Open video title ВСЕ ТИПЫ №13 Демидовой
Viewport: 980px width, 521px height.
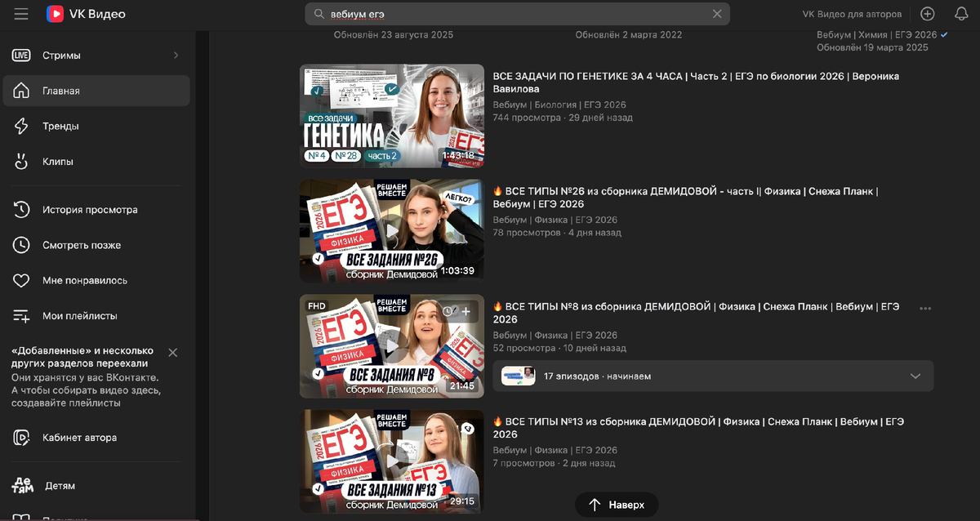pyautogui.click(x=698, y=428)
